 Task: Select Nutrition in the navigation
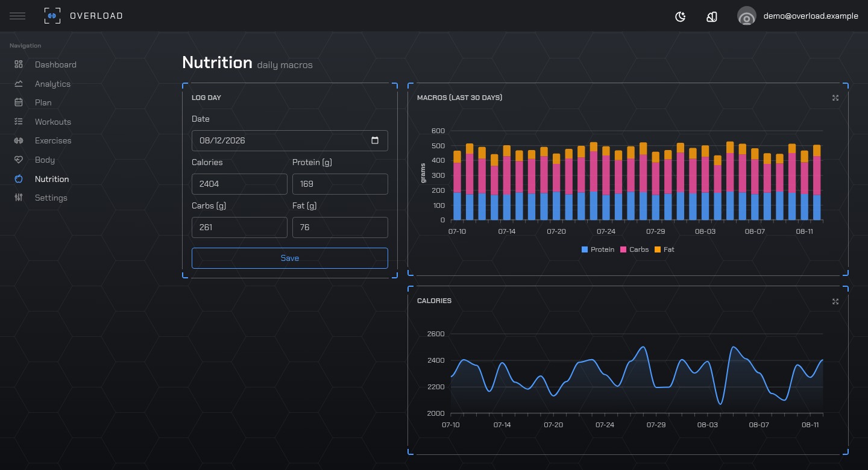point(52,179)
